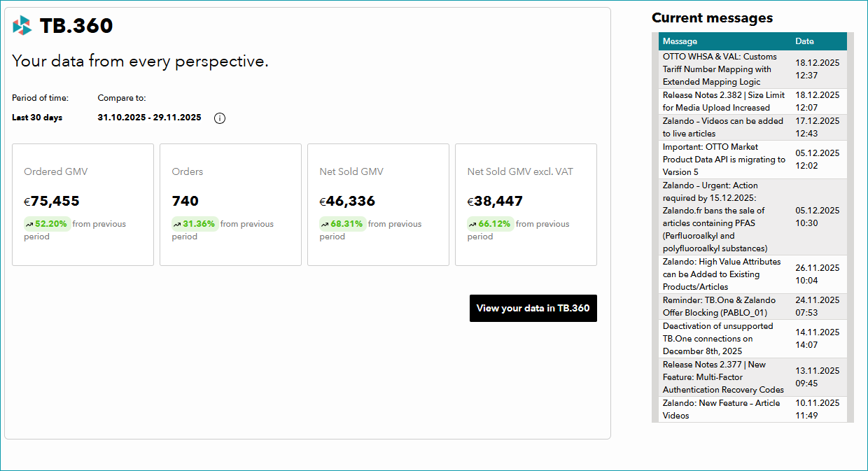Click the date 18.12.2025 12:07

tap(817, 101)
